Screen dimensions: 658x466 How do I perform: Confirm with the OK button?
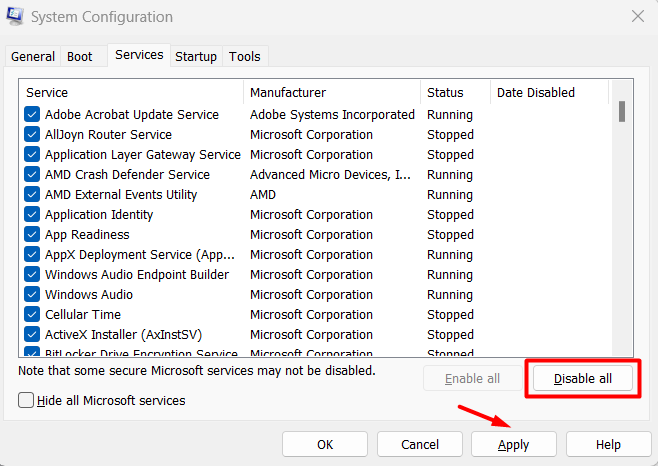(x=325, y=444)
